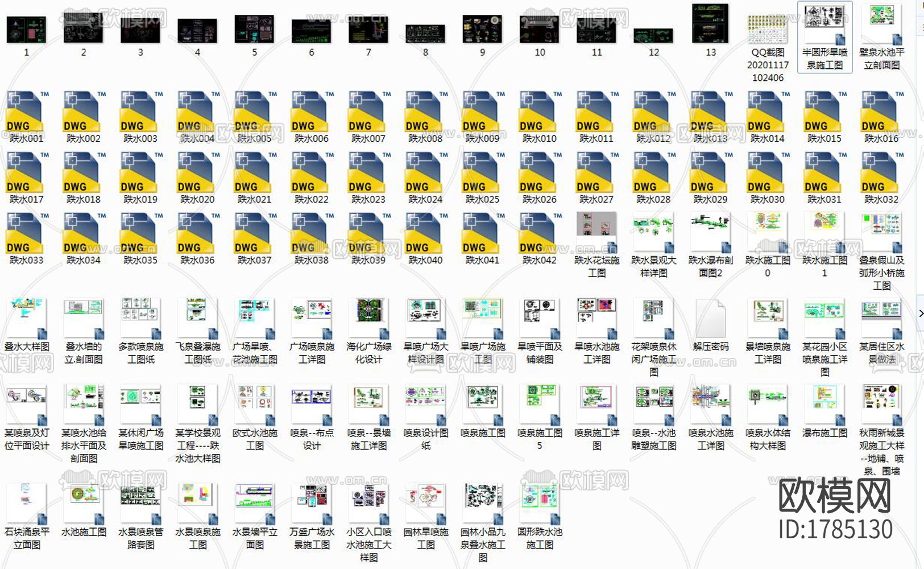Viewport: 924px width, 569px height.
Task: Select the 跌水041 DWG file icon
Action: [482, 233]
